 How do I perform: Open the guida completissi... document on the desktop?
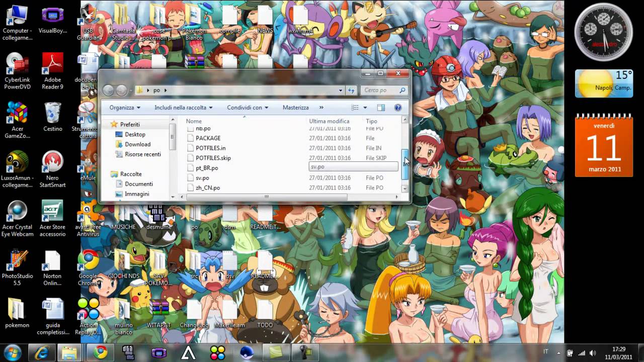(x=52, y=316)
